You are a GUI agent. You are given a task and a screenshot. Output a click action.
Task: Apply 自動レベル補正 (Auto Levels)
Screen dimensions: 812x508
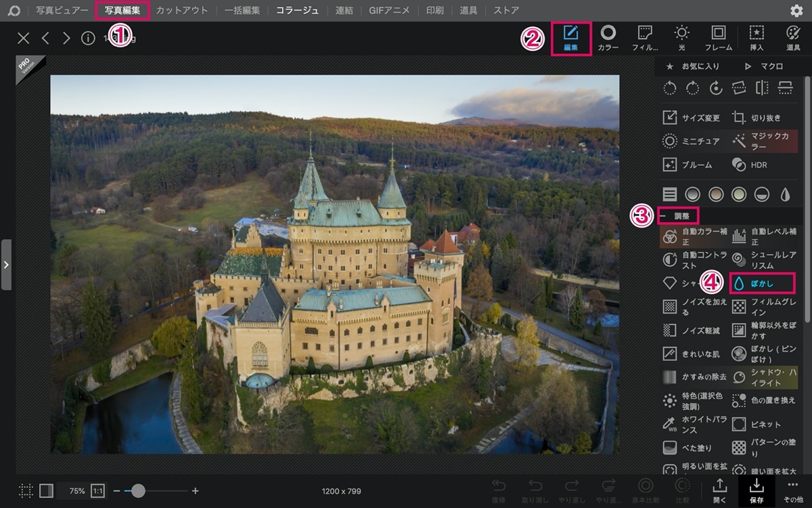pos(764,236)
